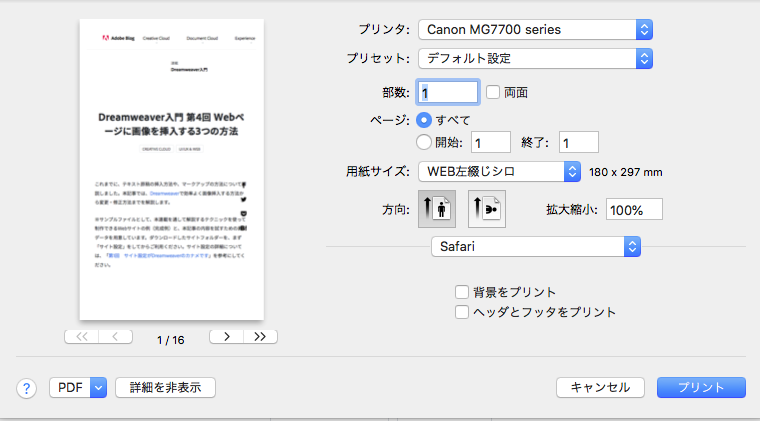This screenshot has height=421, width=760.
Task: Open the Safari options section dropdown
Action: [535, 246]
